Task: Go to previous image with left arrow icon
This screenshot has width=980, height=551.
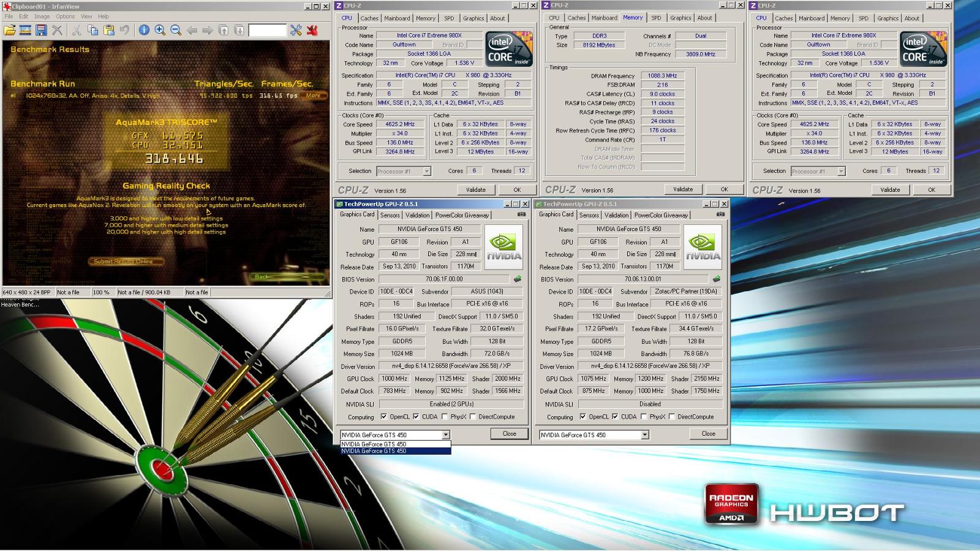Action: (192, 30)
